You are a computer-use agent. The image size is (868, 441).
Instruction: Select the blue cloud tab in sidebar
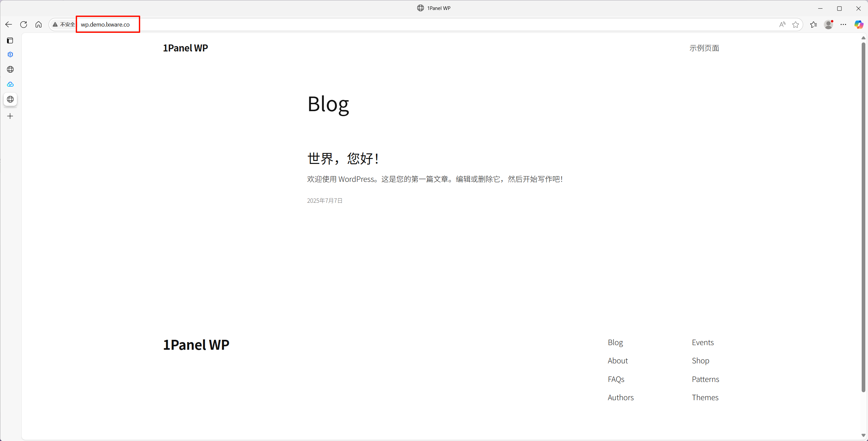coord(10,84)
